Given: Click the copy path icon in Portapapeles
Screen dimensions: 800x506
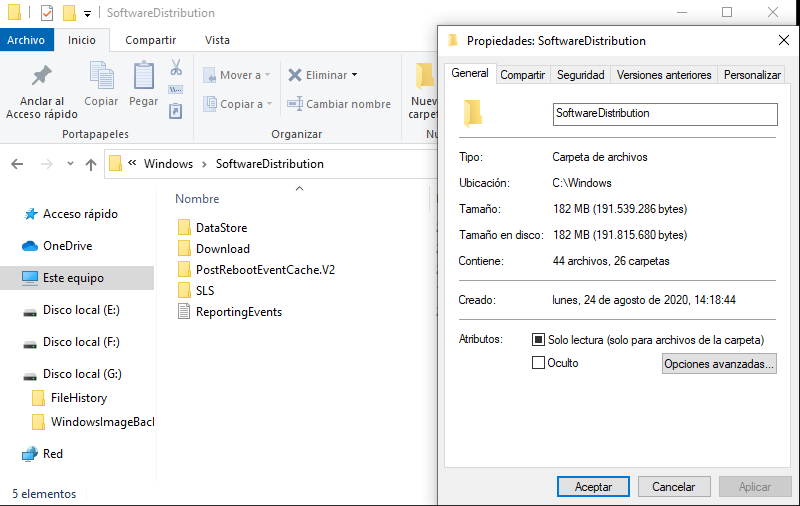Looking at the screenshot, I should click(176, 90).
